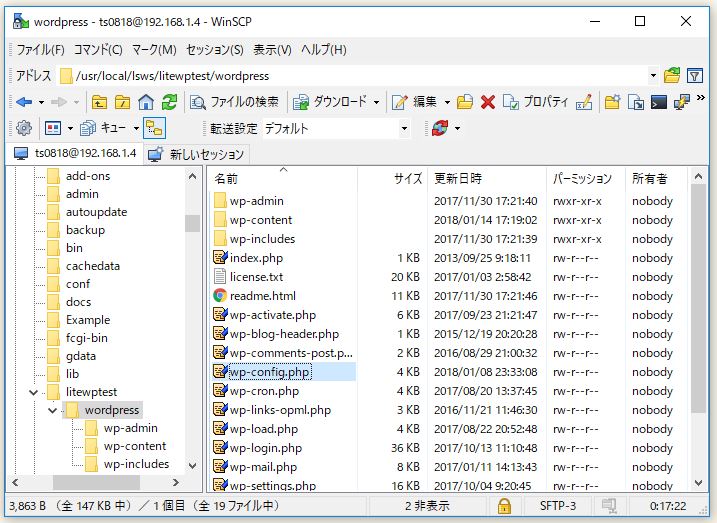Image resolution: width=717 pixels, height=523 pixels.
Task: Open terminal console icon
Action: point(659,102)
